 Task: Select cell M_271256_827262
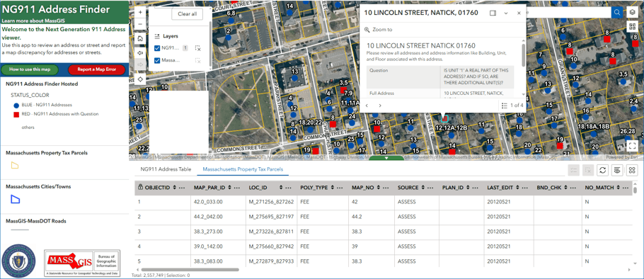pyautogui.click(x=272, y=202)
